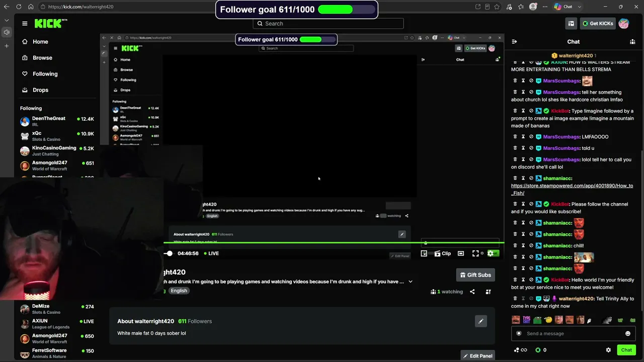The height and width of the screenshot is (362, 644).
Task: Open channel points infinity icon
Action: (520, 350)
